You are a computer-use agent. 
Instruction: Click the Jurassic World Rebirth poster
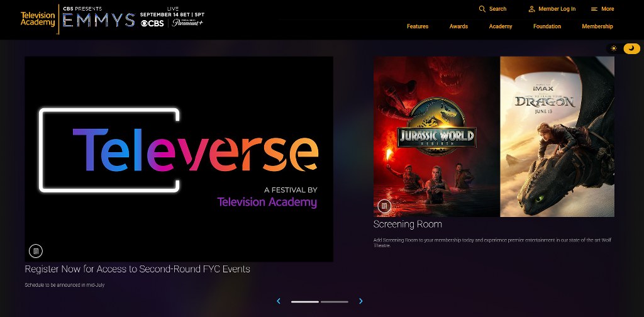436,136
